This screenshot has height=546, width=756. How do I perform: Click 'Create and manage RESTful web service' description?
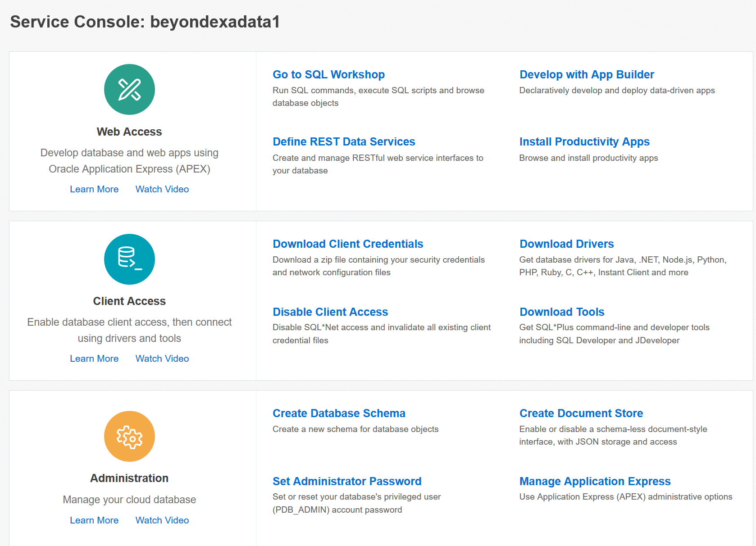(x=378, y=164)
